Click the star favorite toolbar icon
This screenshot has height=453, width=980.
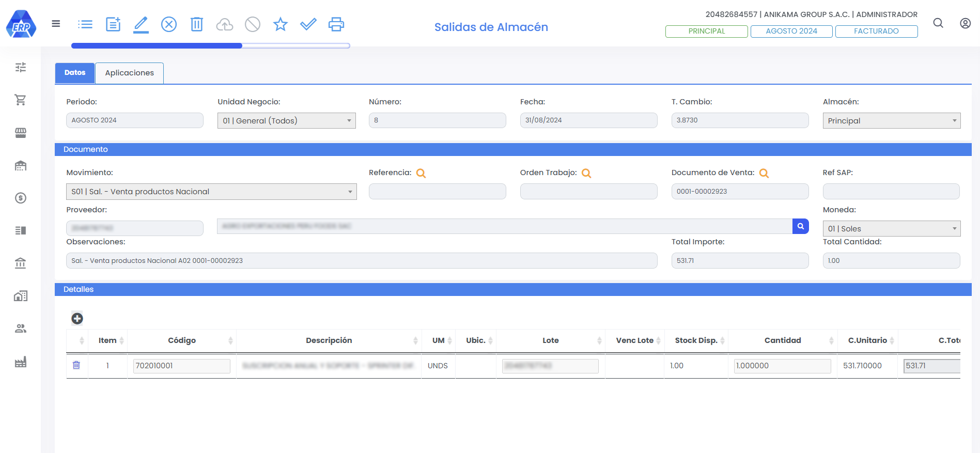pyautogui.click(x=281, y=24)
